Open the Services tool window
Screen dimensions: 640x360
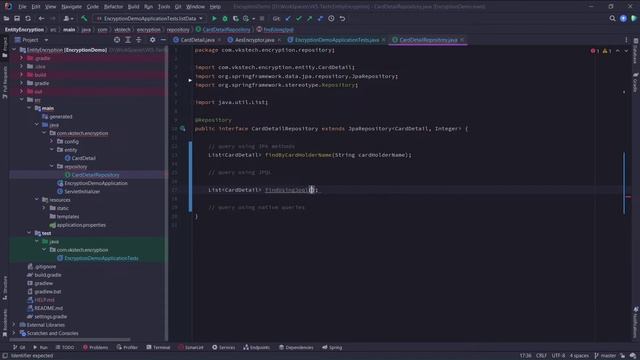pos(223,347)
